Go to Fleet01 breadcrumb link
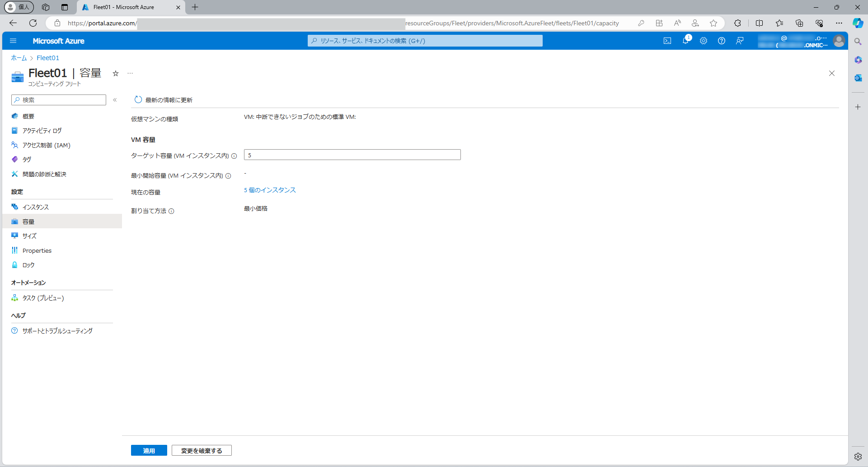The image size is (868, 467). (x=48, y=58)
